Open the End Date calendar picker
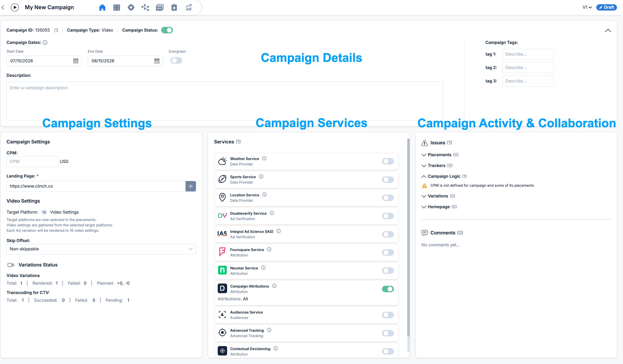623x364 pixels. click(x=157, y=61)
